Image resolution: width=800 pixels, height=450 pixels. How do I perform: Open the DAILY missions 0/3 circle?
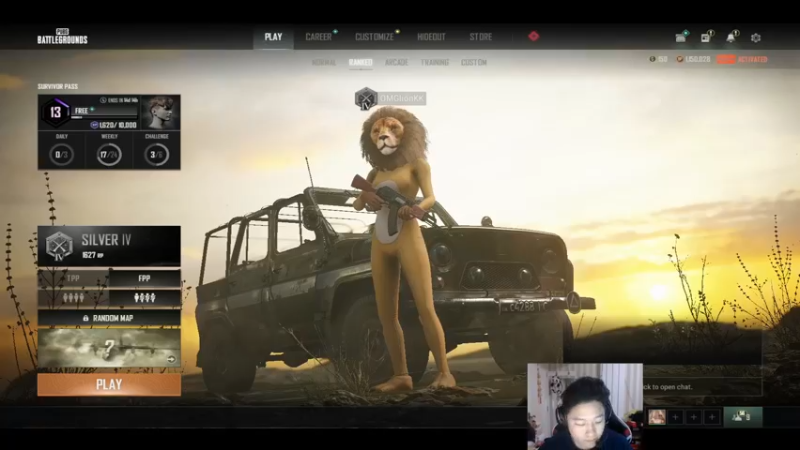pyautogui.click(x=61, y=155)
